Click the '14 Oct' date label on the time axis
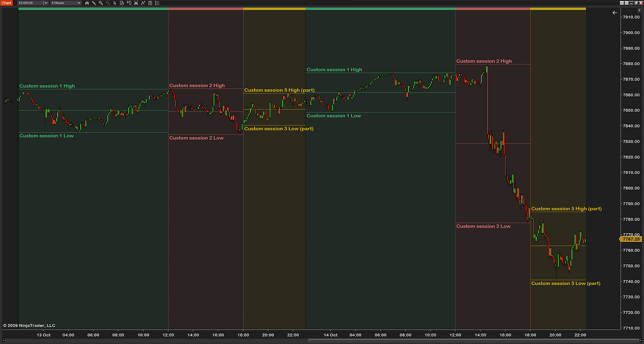This screenshot has height=344, width=644. 331,335
